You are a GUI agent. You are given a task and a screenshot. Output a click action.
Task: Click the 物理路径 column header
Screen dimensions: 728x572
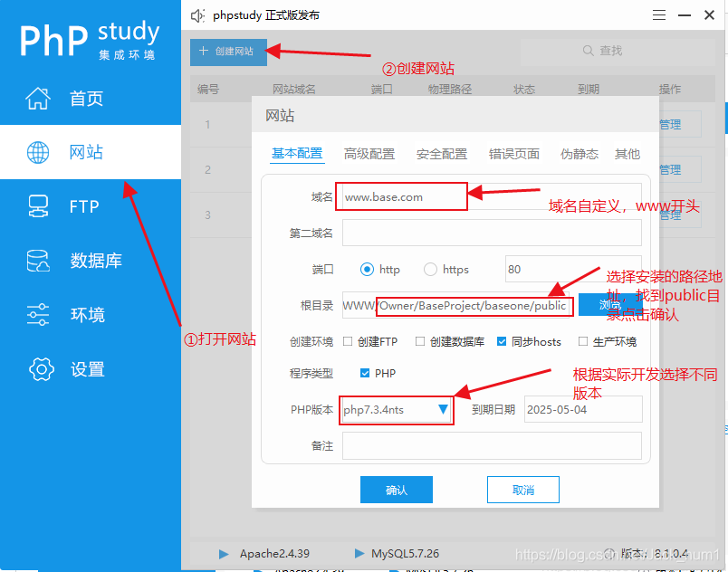449,89
